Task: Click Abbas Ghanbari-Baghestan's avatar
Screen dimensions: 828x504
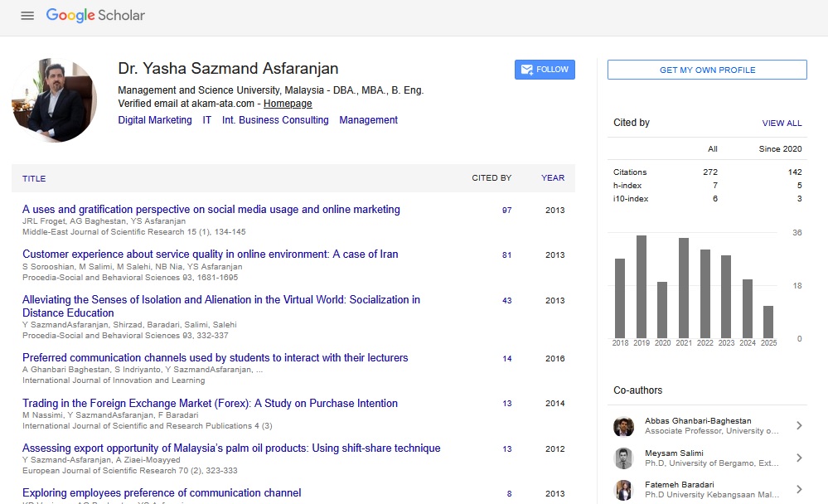Action: coord(623,426)
